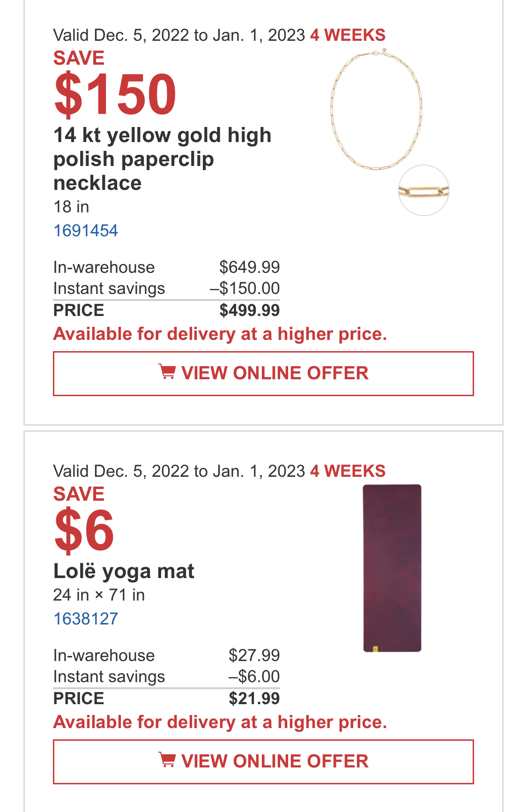This screenshot has height=812, width=527.
Task: Select the 14 kt yellow gold necklace title
Action: pos(163,159)
